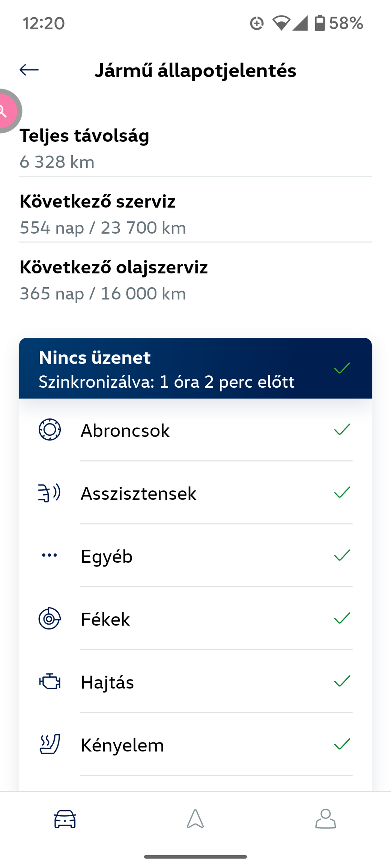Tap the Asszisztensek sensor icon
This screenshot has height=868, width=391.
point(50,493)
